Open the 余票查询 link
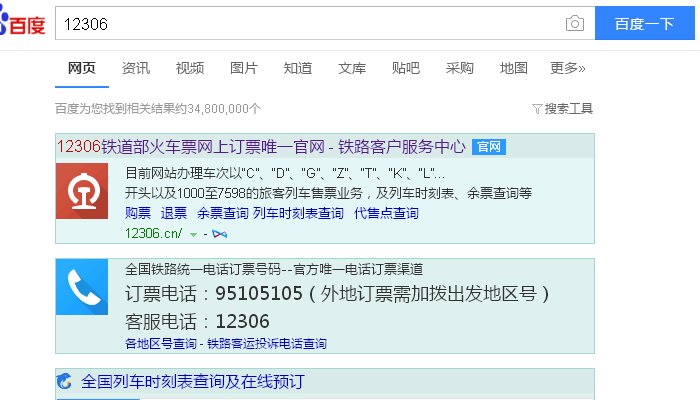The height and width of the screenshot is (400, 700). point(222,213)
